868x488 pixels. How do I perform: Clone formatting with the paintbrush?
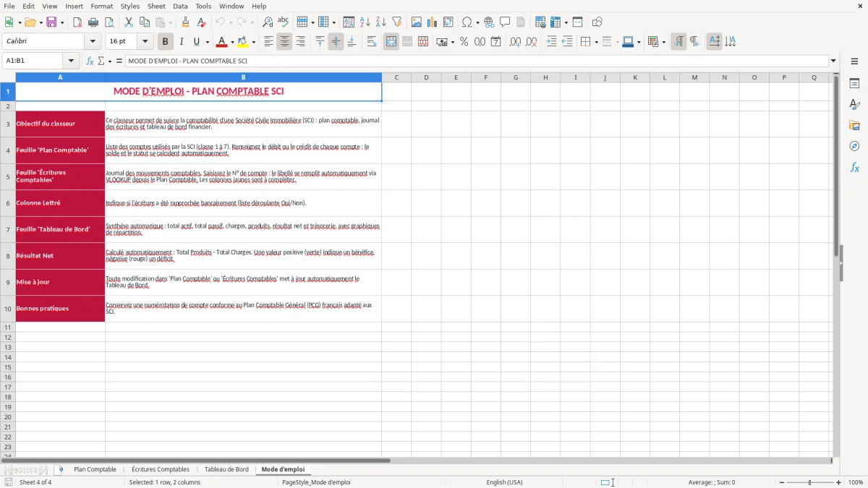(x=185, y=22)
